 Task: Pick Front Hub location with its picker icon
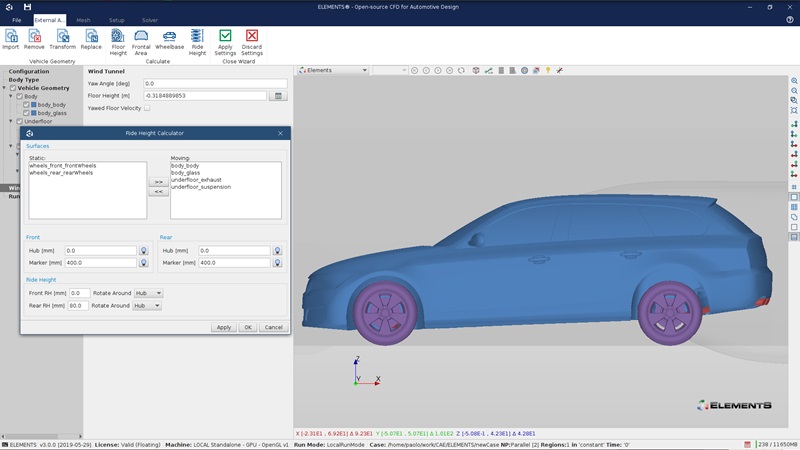point(144,251)
